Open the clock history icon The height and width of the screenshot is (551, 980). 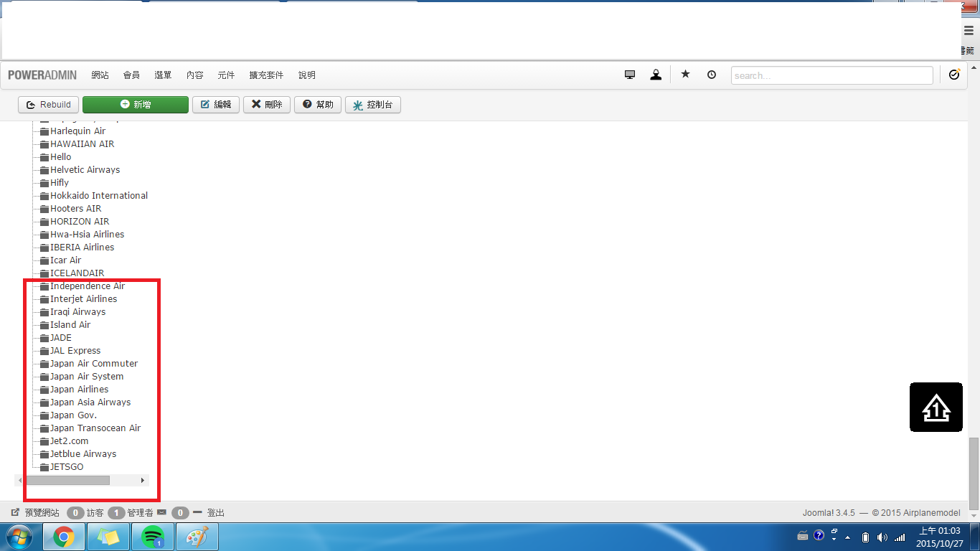pos(711,75)
